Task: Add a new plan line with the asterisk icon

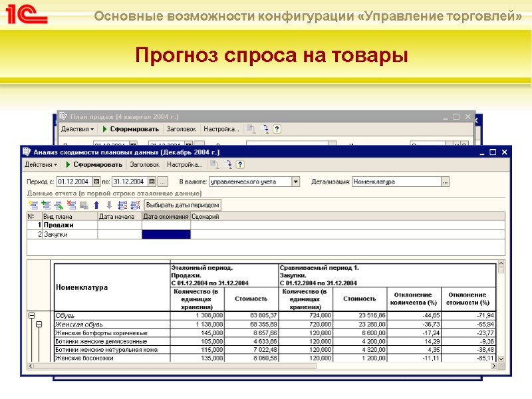Action: coord(35,205)
